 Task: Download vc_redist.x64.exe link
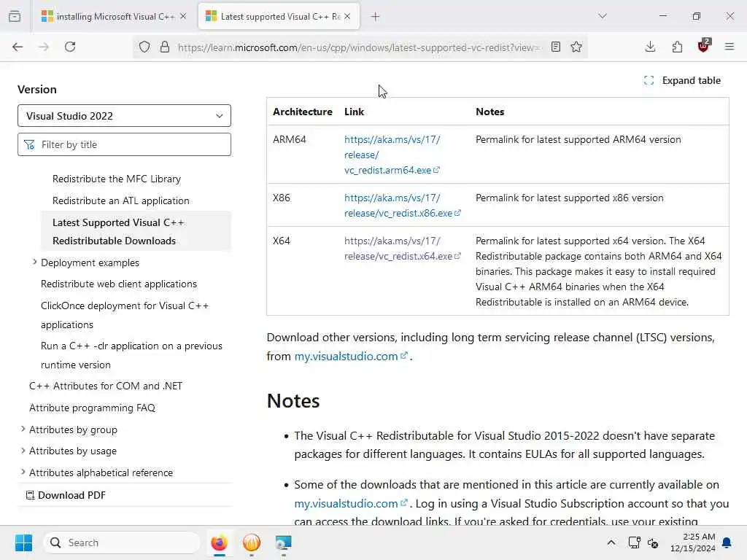[403, 248]
